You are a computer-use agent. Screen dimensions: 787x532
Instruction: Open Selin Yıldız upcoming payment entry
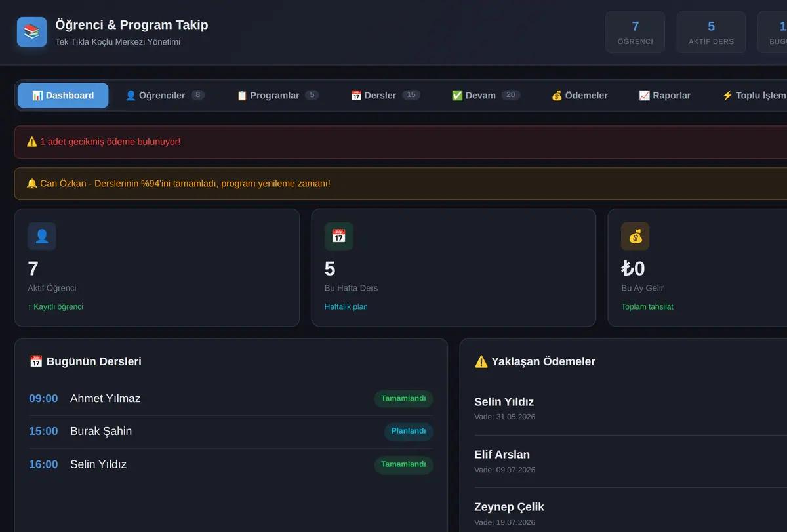(630, 408)
